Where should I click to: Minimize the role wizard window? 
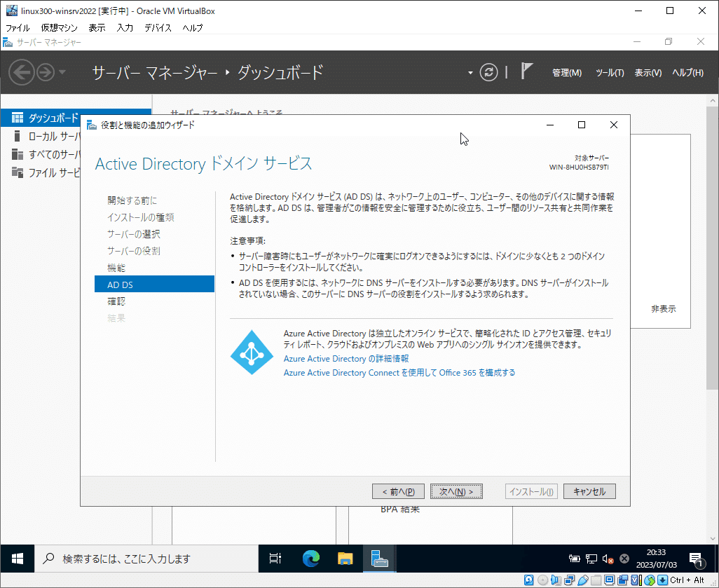pyautogui.click(x=550, y=125)
